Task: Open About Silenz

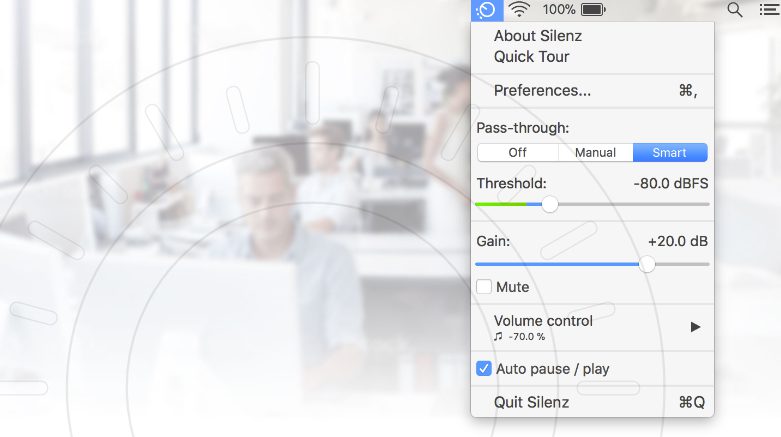Action: 538,36
